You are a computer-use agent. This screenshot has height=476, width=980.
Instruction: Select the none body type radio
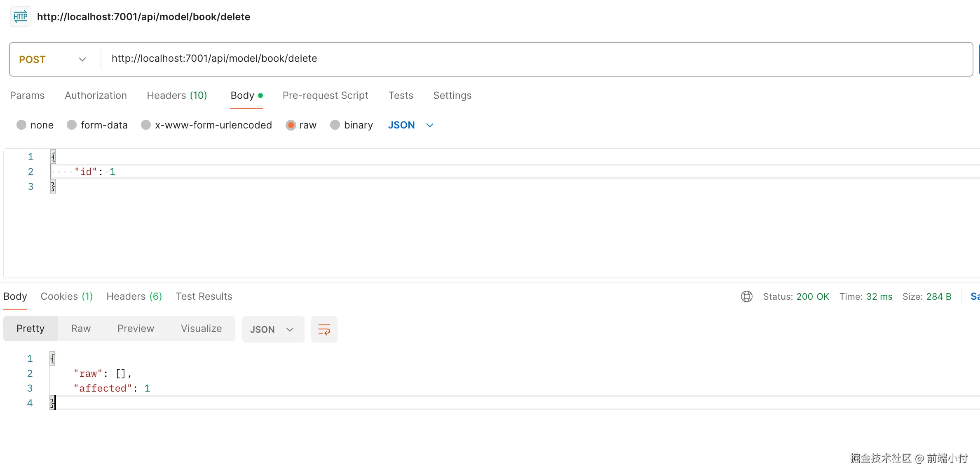(21, 125)
